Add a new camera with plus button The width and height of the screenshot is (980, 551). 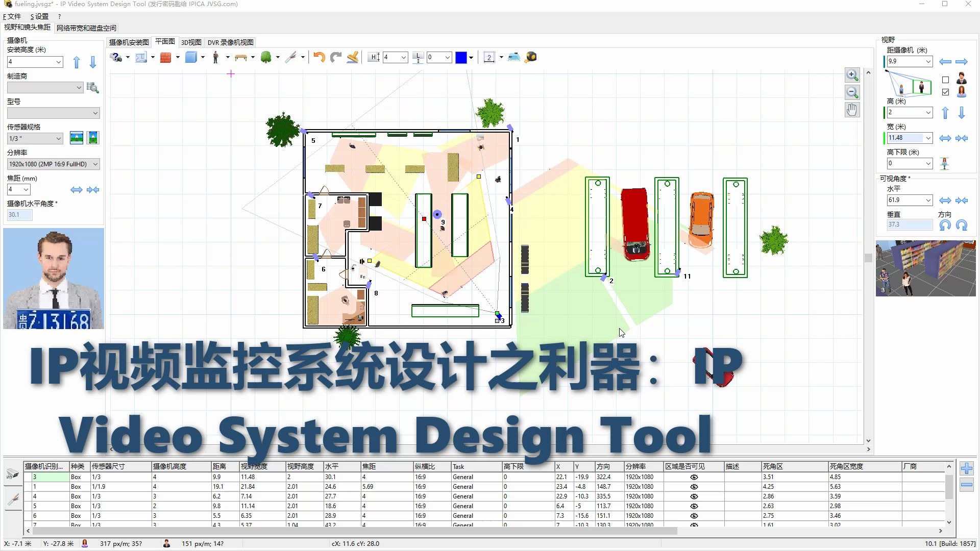click(967, 468)
